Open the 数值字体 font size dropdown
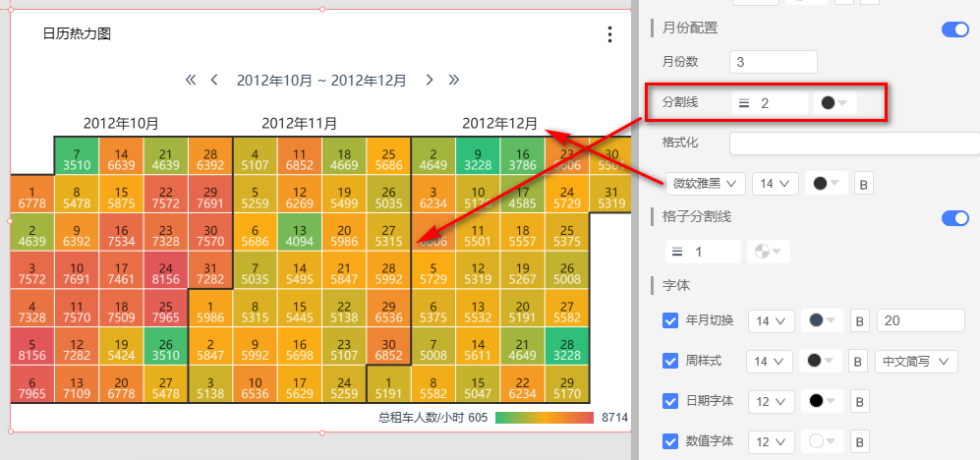Screen dimensions: 980x460 point(772,441)
